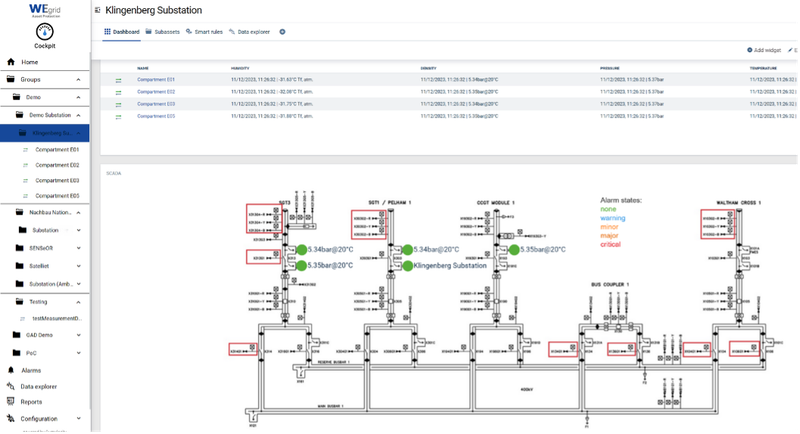Click green status dot beside Klingenberg Substation label

coord(407,266)
